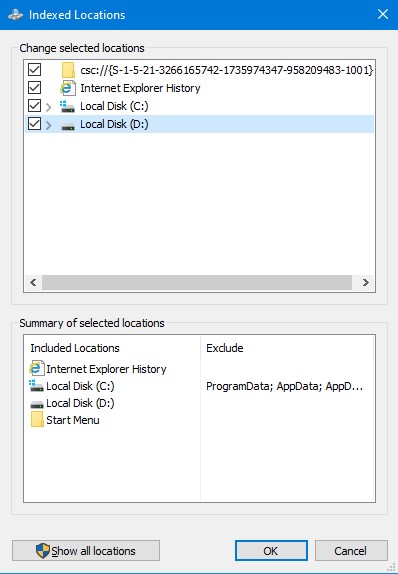The image size is (398, 574).
Task: Click the Local Disk (C:) drive icon in the tree
Action: [x=67, y=106]
